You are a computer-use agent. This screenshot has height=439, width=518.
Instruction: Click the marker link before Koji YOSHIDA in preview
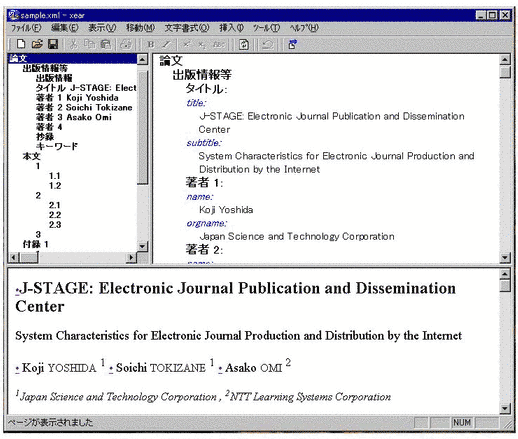[x=17, y=370]
